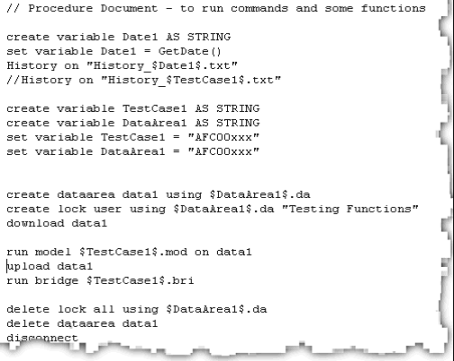Place cursor on "create variable TestCase1" line
This screenshot has width=454, height=361.
click(x=133, y=109)
